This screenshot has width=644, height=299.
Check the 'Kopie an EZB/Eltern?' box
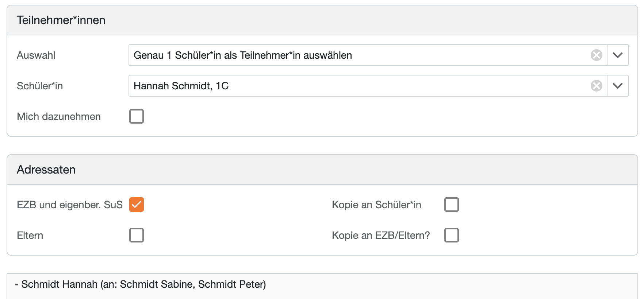pos(451,235)
